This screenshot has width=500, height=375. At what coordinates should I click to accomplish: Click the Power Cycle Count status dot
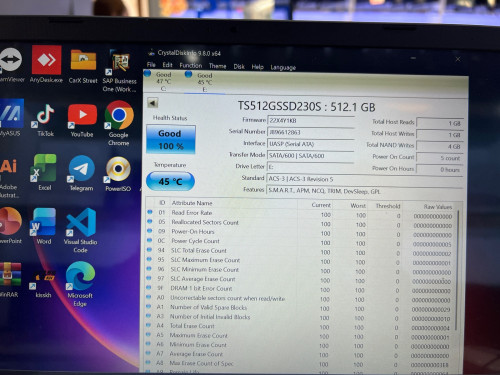coord(149,240)
